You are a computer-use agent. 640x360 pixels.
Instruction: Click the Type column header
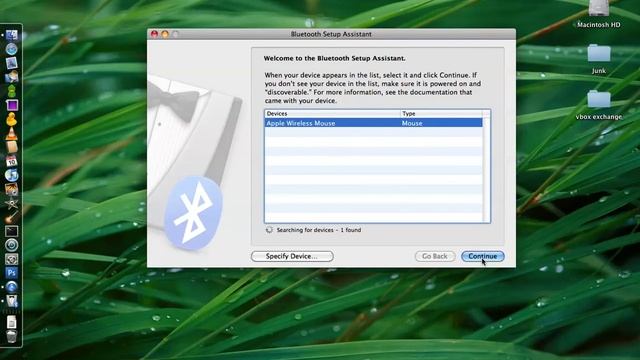(441, 113)
